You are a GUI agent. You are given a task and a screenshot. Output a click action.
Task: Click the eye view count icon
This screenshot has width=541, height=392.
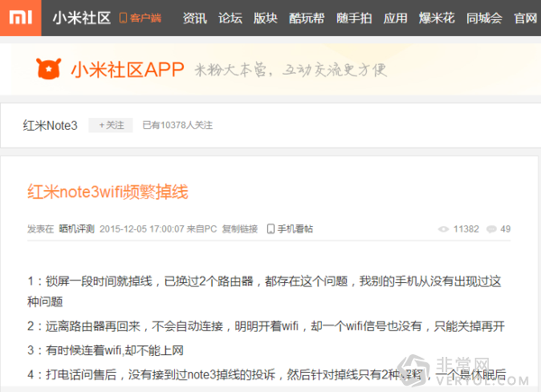(443, 229)
